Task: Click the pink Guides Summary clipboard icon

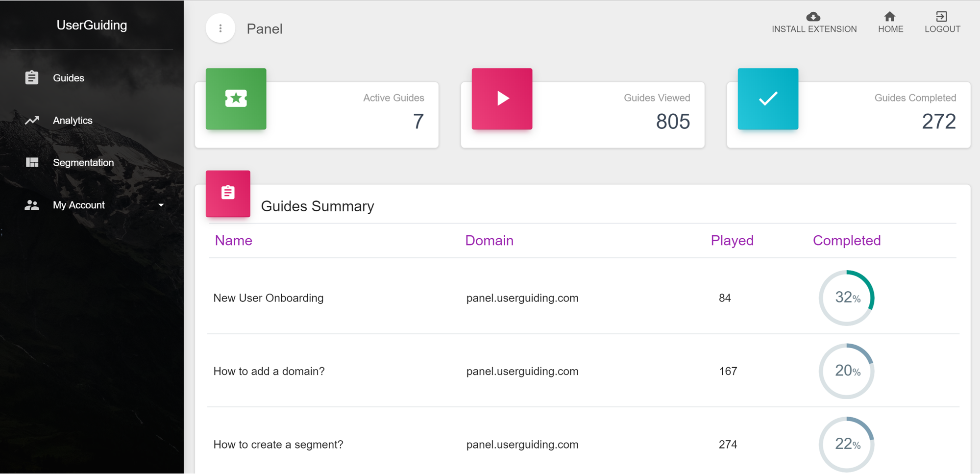Action: [228, 193]
